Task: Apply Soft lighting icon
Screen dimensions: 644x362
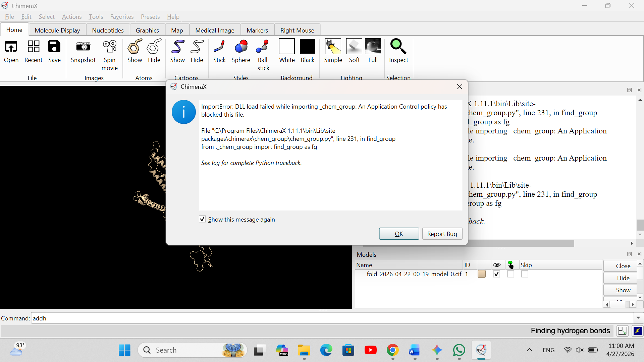Action: pyautogui.click(x=354, y=47)
